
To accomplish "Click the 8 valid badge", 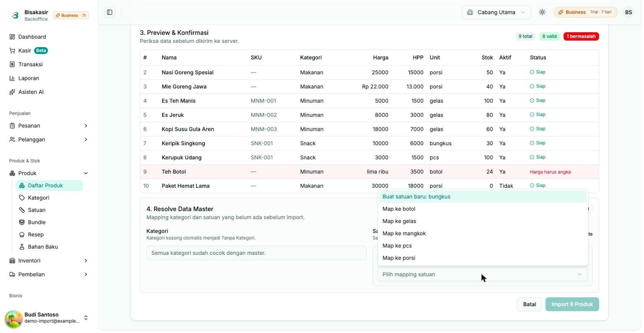I will [549, 37].
